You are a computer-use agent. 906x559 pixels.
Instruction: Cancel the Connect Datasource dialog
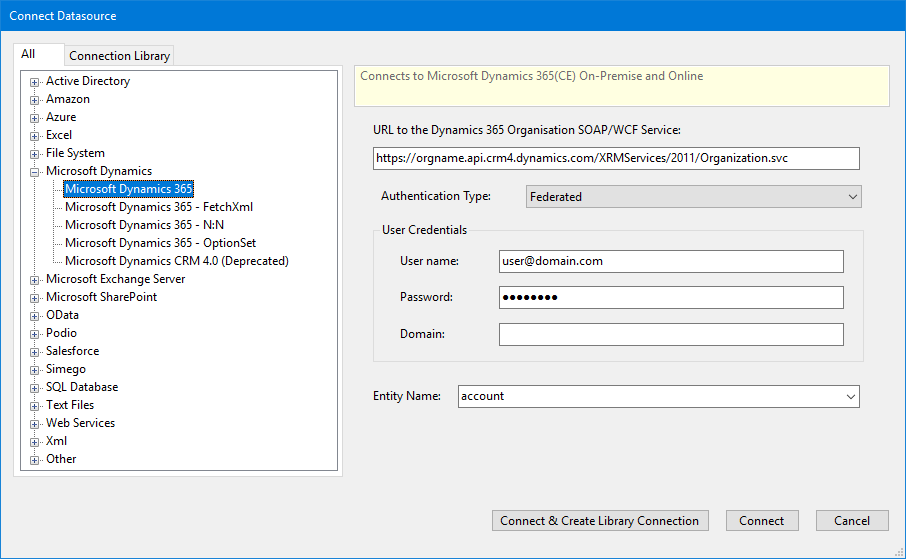pos(852,521)
